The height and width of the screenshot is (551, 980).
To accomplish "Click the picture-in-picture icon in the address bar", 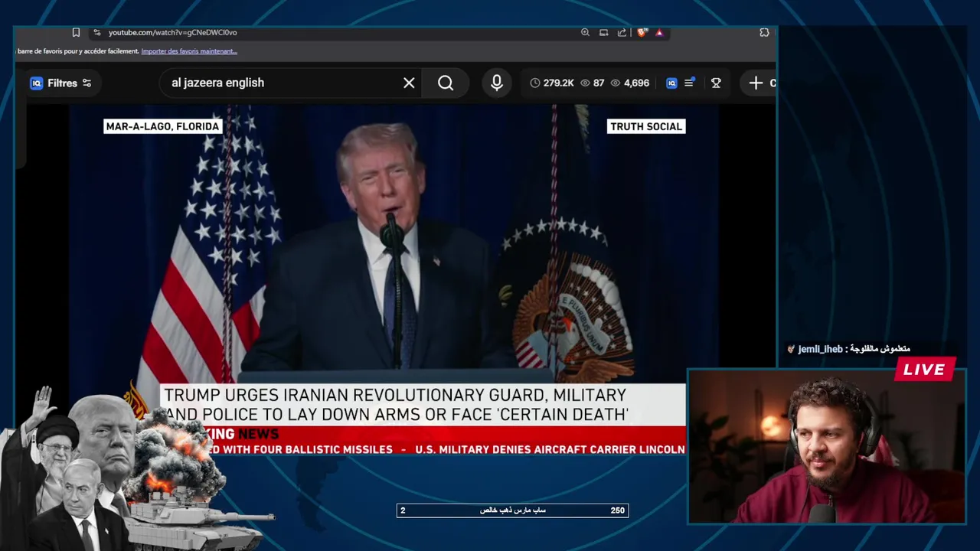I will point(603,32).
